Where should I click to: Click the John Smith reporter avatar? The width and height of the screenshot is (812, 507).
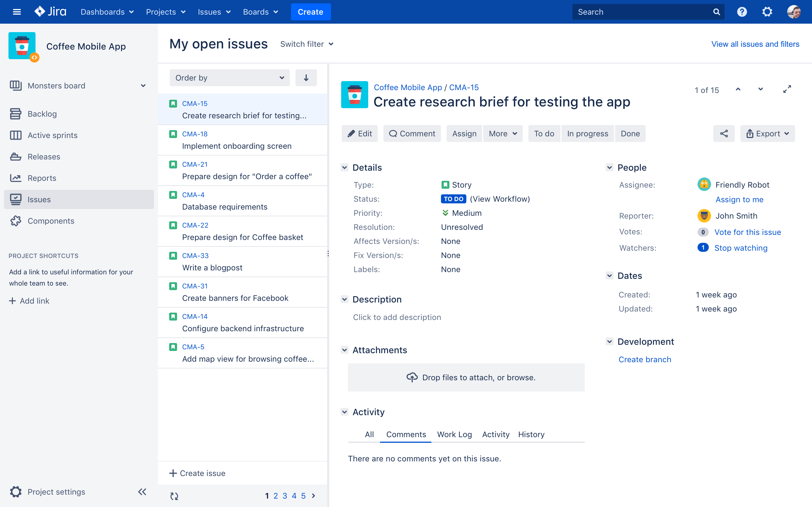[704, 215]
